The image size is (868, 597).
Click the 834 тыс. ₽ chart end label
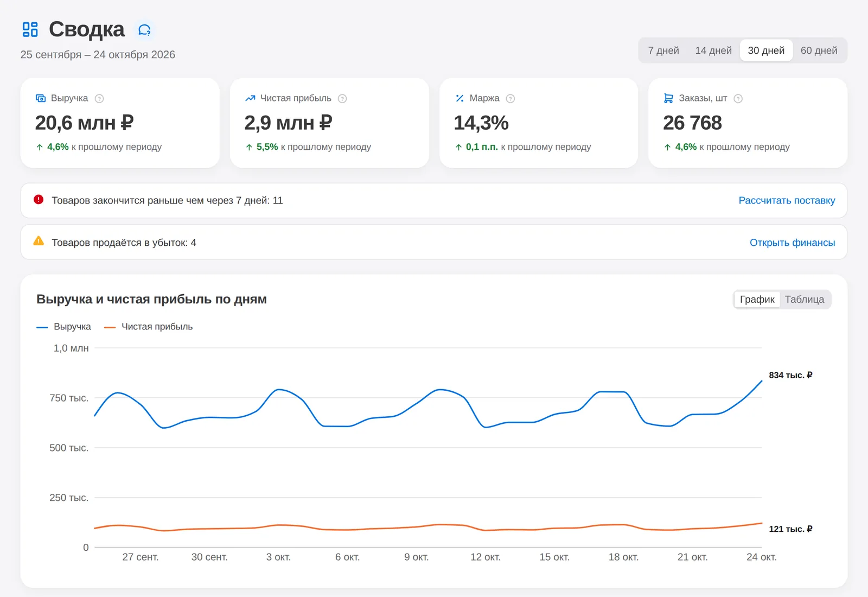[x=790, y=375]
